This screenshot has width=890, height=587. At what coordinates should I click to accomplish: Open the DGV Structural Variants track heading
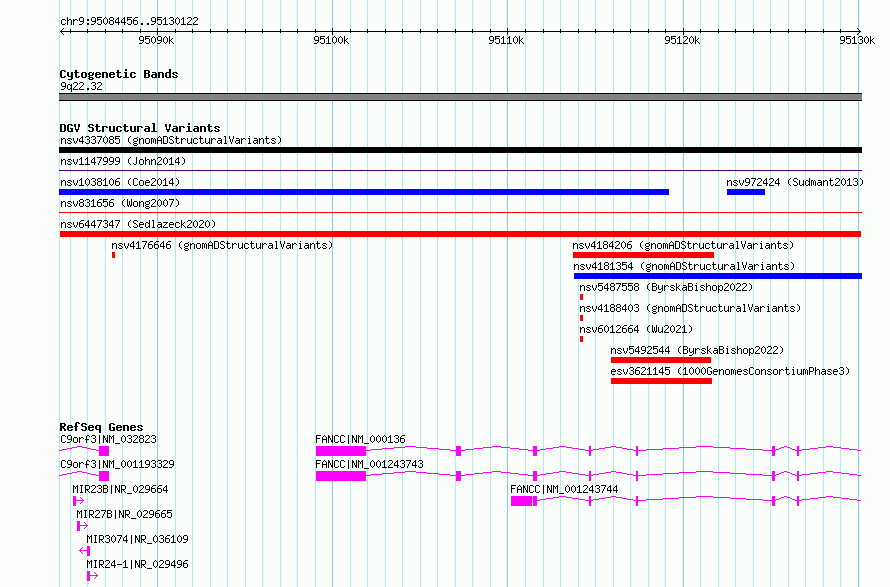pyautogui.click(x=140, y=128)
